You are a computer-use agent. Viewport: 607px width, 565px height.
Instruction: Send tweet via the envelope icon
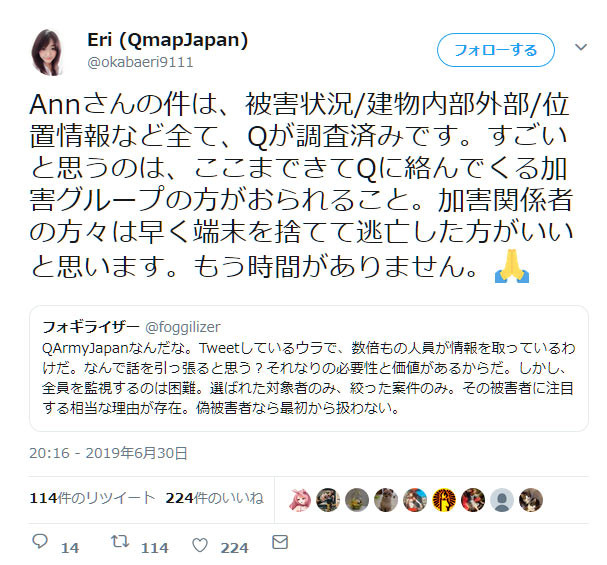(280, 542)
